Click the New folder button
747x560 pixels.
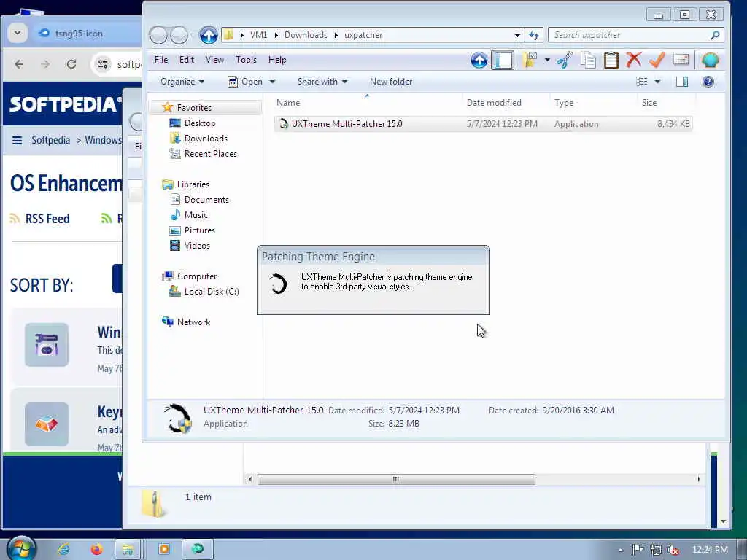pos(391,82)
